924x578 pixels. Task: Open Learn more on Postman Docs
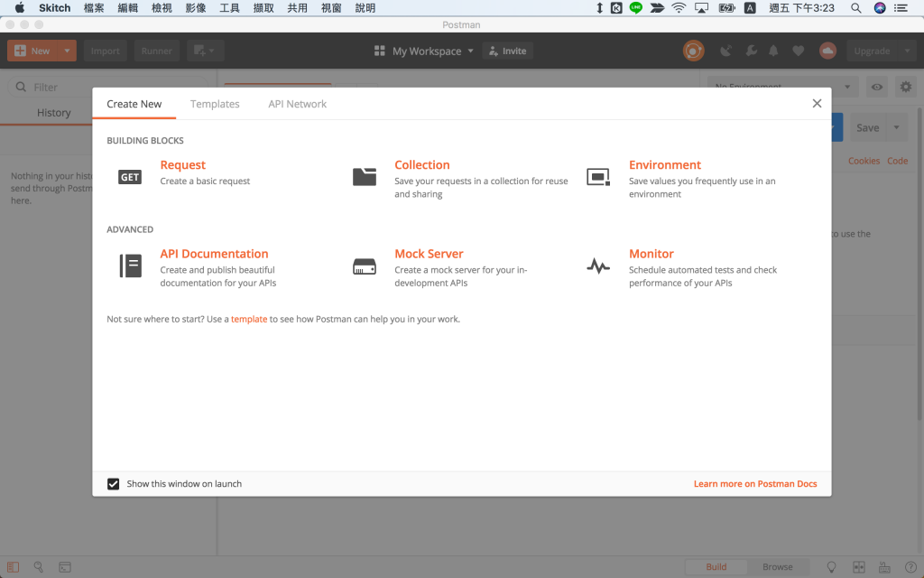(755, 484)
